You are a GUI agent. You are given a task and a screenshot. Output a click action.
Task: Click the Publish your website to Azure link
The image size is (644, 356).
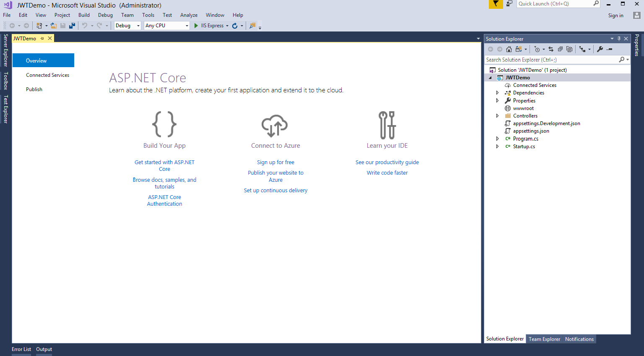coord(275,176)
